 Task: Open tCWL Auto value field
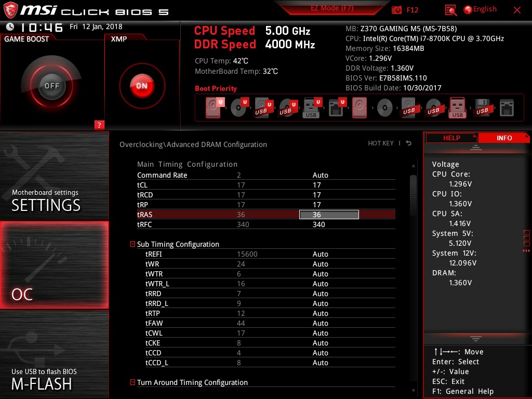tap(320, 333)
